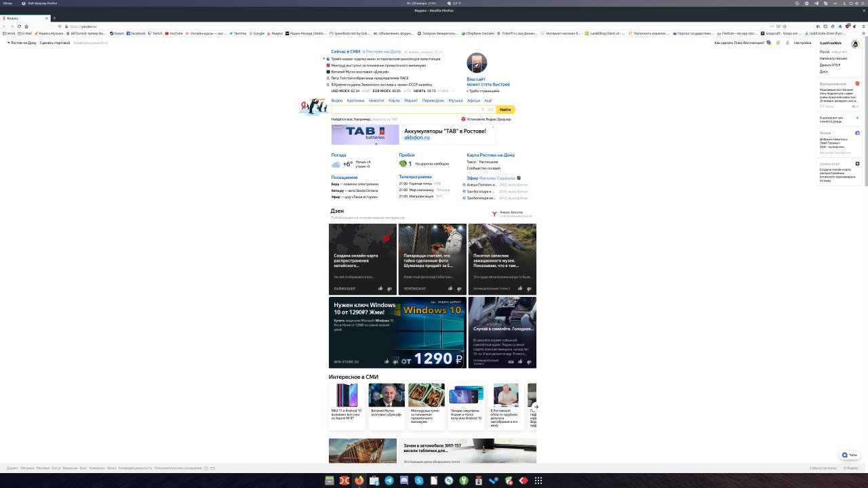Viewport: 868px width, 488px height.
Task: Open Firefox hamburger menu
Action: coord(863,26)
